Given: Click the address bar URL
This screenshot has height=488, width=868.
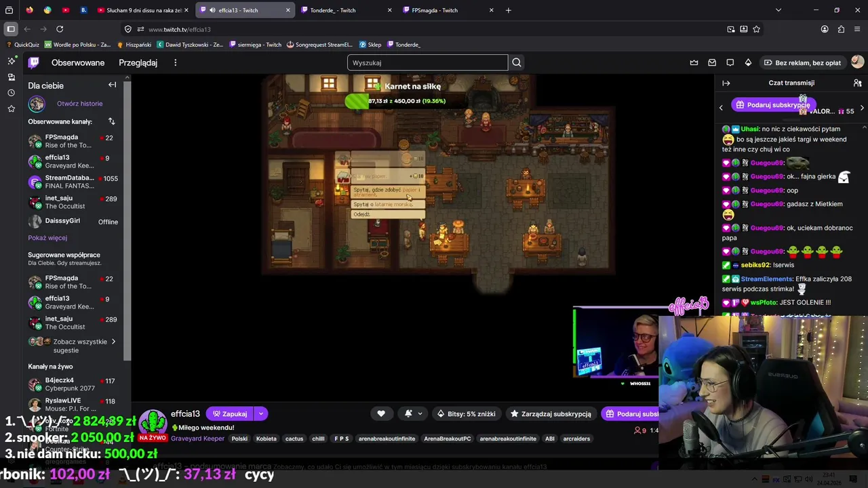Looking at the screenshot, I should pyautogui.click(x=180, y=29).
